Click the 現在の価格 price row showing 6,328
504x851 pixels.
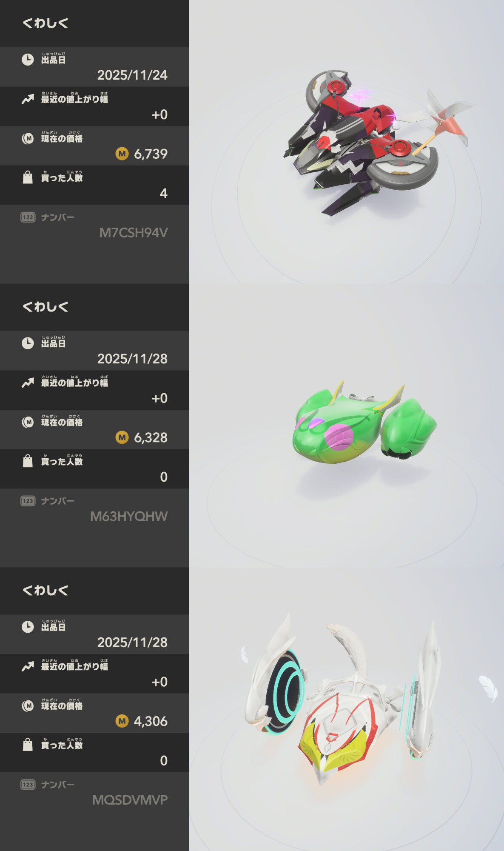[x=94, y=430]
